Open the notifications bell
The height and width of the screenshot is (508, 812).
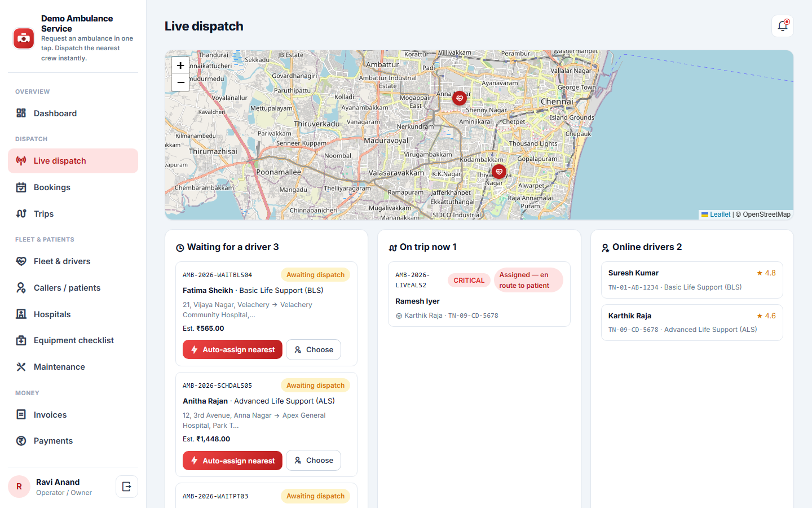[783, 26]
